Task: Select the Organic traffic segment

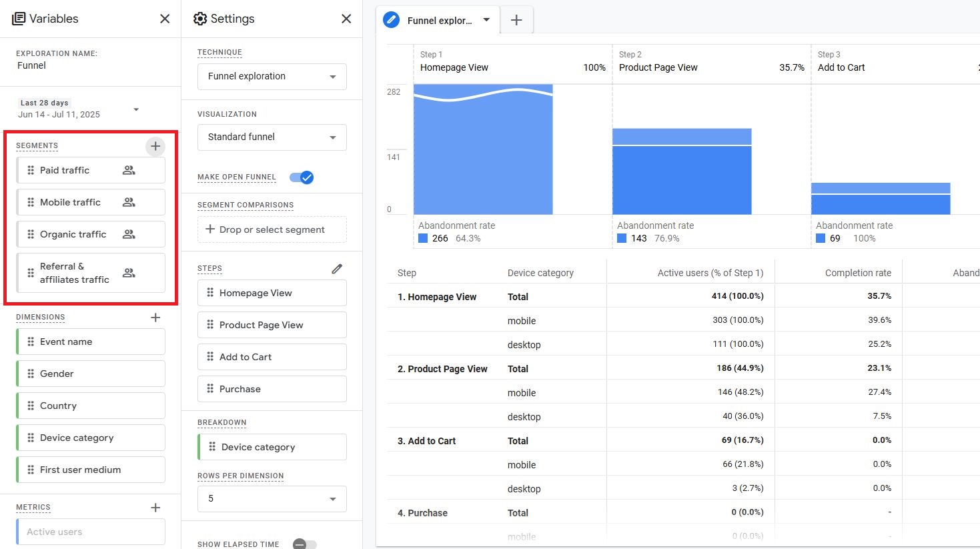Action: (91, 234)
